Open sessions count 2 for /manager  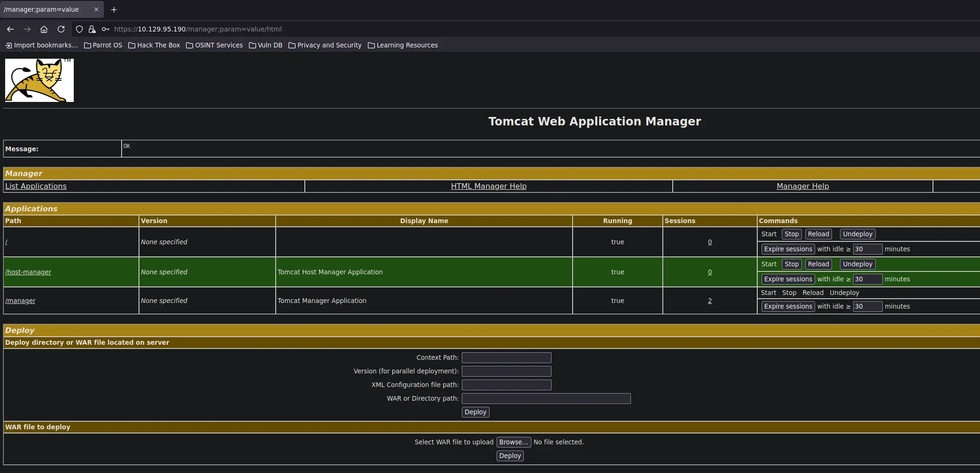click(710, 301)
